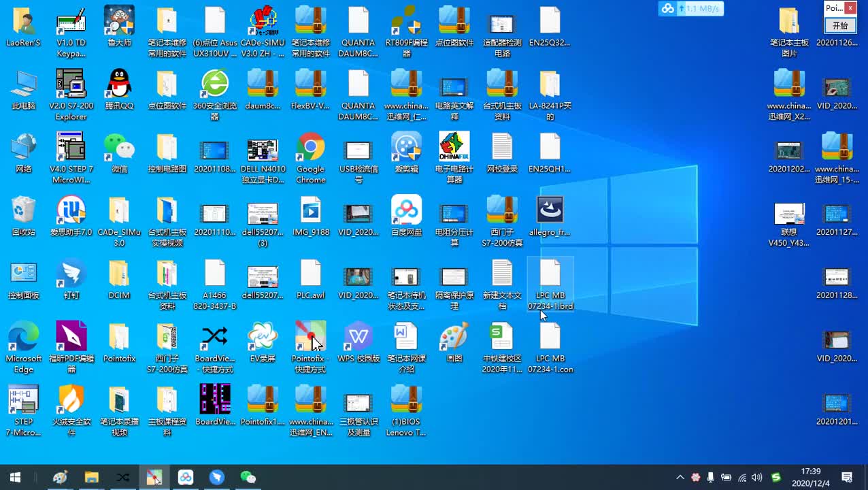Image resolution: width=868 pixels, height=490 pixels.
Task: Open the volume control in tray
Action: coord(756,477)
